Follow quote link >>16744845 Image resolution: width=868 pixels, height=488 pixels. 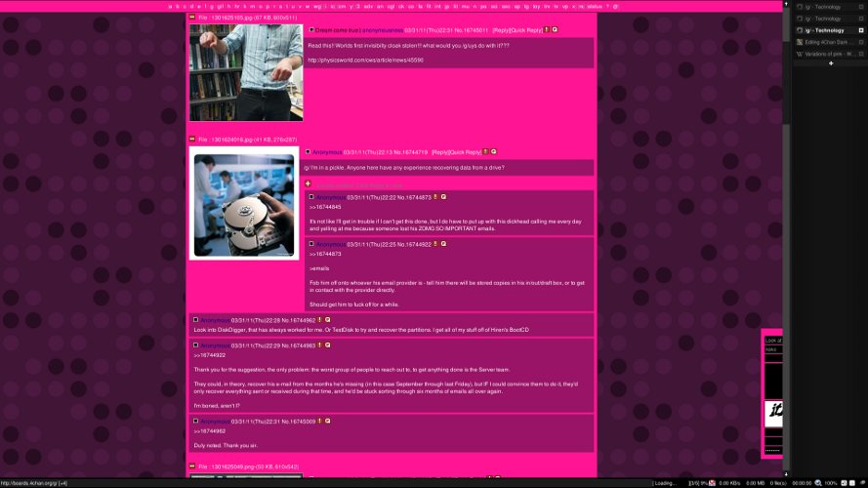point(325,207)
